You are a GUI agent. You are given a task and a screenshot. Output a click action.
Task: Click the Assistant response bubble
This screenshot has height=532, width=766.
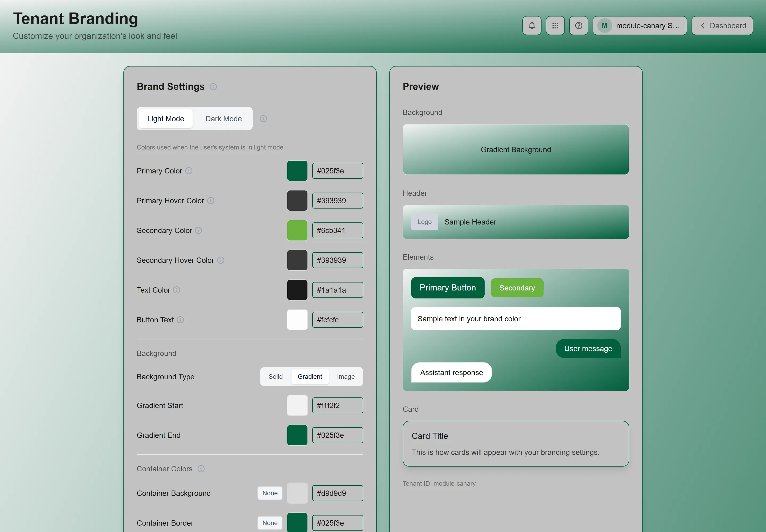[x=451, y=372]
